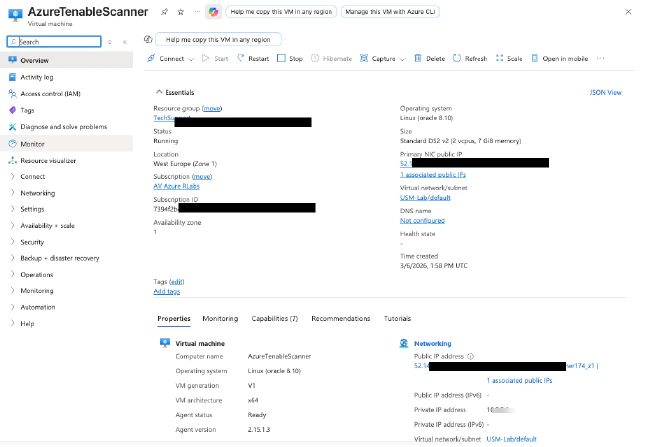The height and width of the screenshot is (447, 659).
Task: Refresh the VM overview
Action: pos(470,58)
